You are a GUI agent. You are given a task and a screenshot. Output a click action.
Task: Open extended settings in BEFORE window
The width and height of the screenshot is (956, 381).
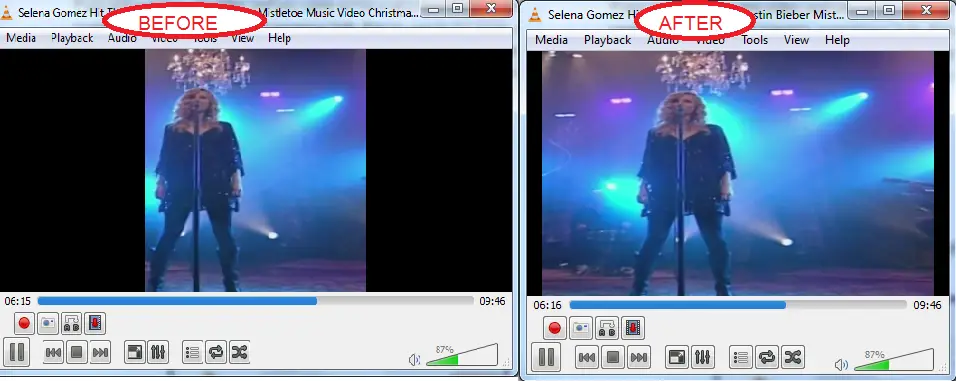pos(157,352)
